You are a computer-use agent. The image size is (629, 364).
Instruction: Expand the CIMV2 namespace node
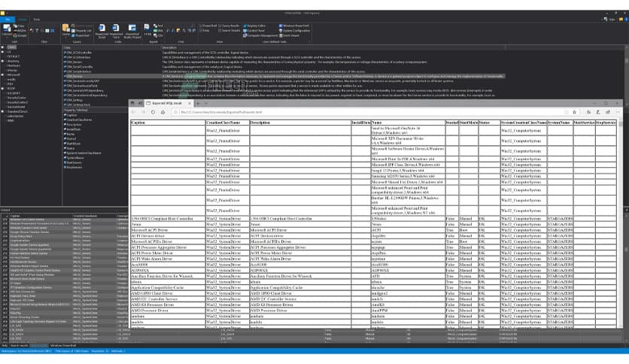2,47
